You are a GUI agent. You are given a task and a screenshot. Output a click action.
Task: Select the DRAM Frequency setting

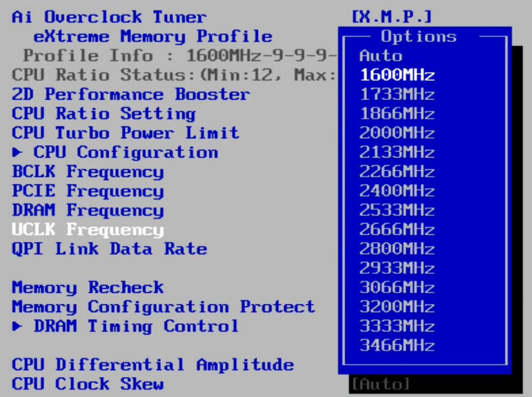pyautogui.click(x=88, y=211)
